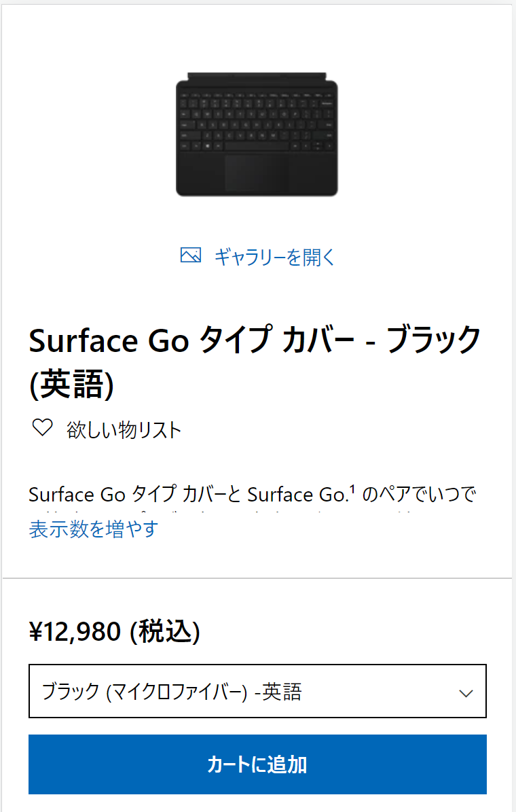Add item via 欲しい物リスト label
The width and height of the screenshot is (516, 812).
click(x=124, y=429)
